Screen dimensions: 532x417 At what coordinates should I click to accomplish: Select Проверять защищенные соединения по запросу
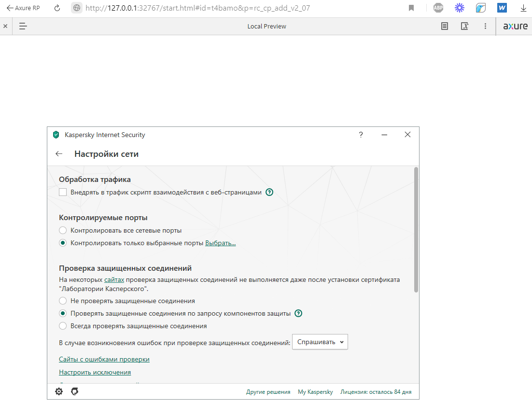click(63, 314)
